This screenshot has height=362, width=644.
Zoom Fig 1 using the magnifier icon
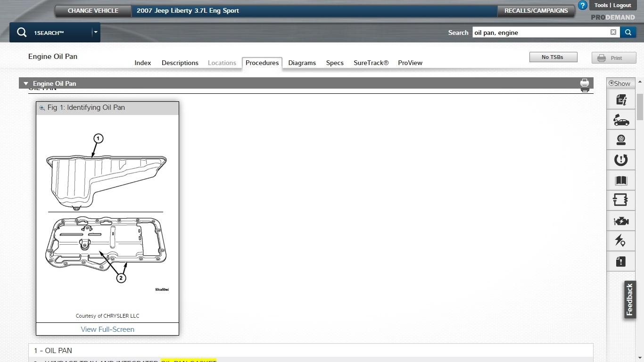pos(42,107)
